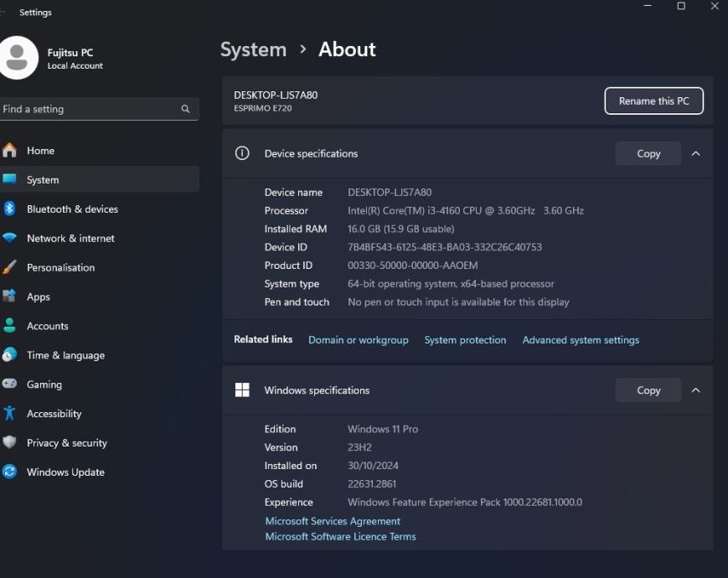
Task: Select the Bluetooth & devices icon
Action: [10, 209]
